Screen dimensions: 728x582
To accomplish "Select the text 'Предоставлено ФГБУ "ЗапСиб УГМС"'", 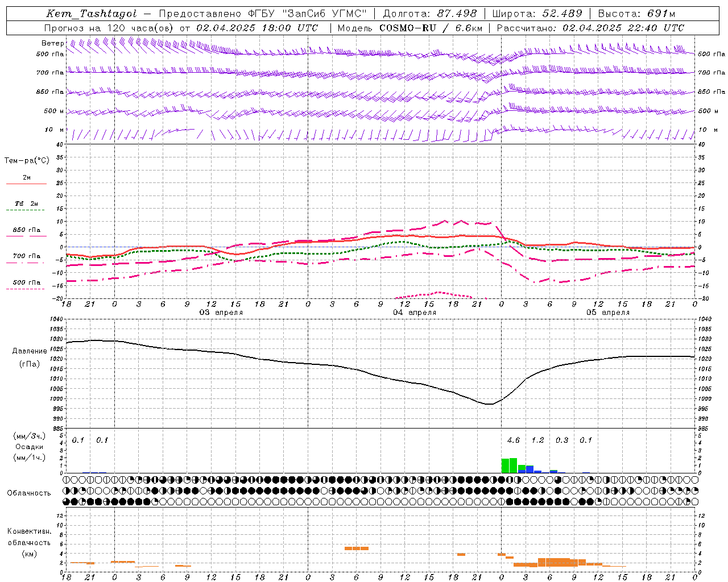I will click(x=263, y=14).
